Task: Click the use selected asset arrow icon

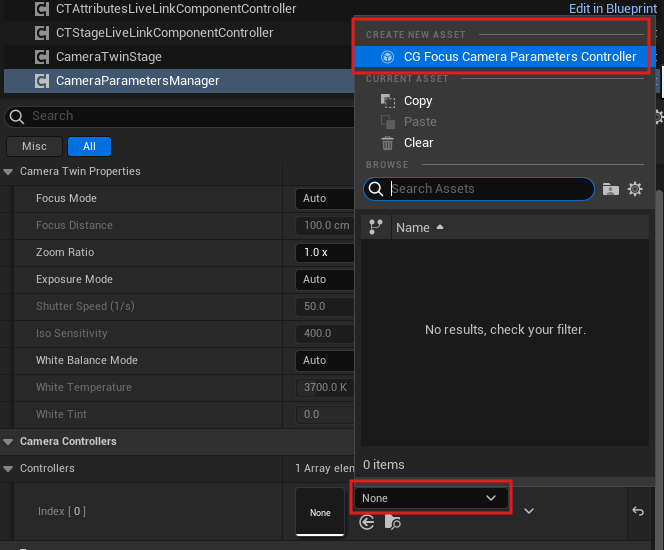Action: coord(367,522)
